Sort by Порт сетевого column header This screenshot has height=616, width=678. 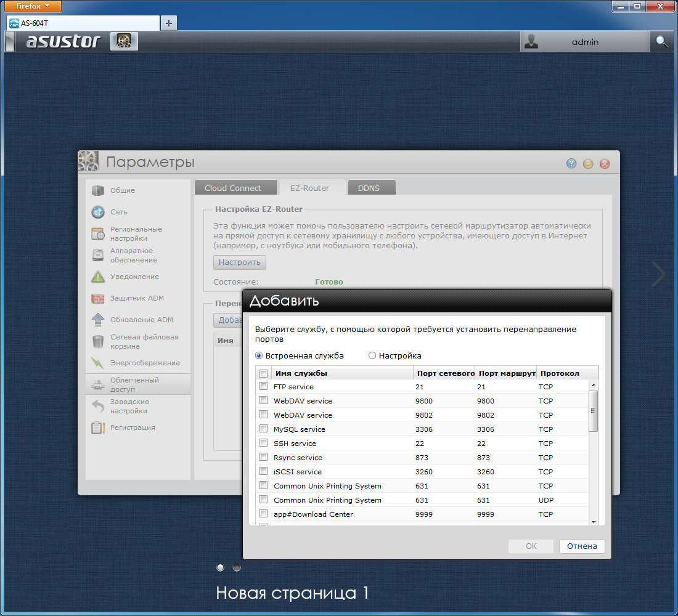tap(444, 373)
